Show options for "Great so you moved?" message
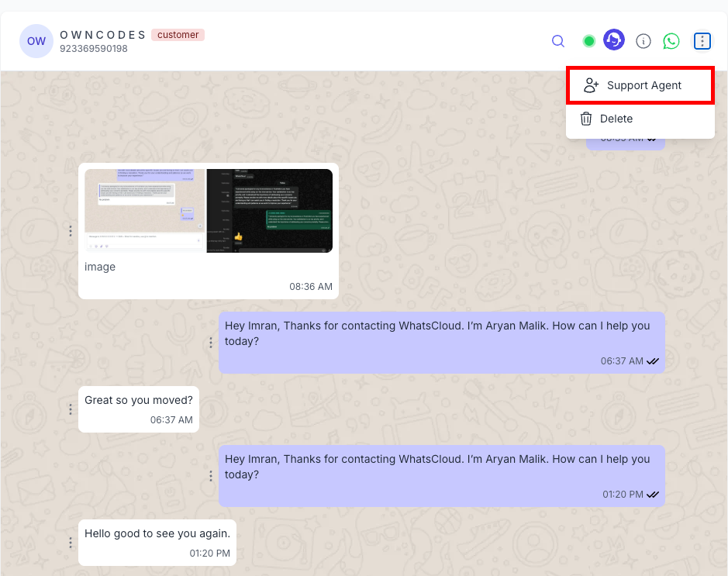Screen dimensions: 728x576 71,409
